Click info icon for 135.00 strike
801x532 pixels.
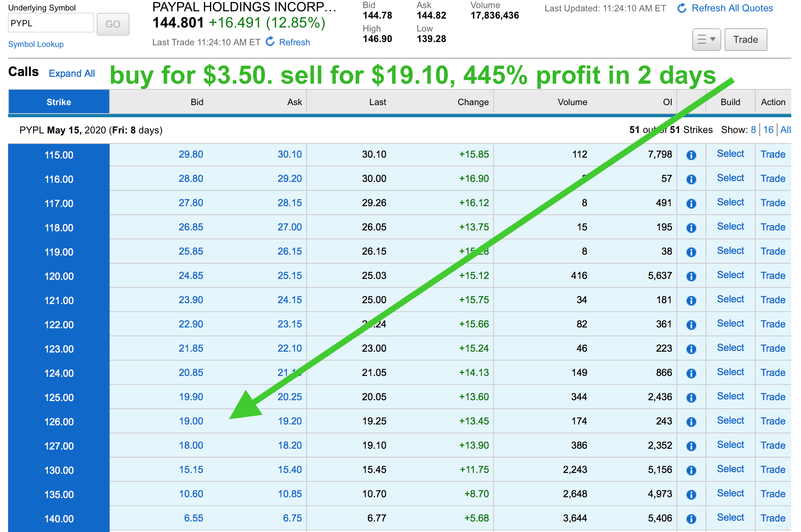[691, 494]
